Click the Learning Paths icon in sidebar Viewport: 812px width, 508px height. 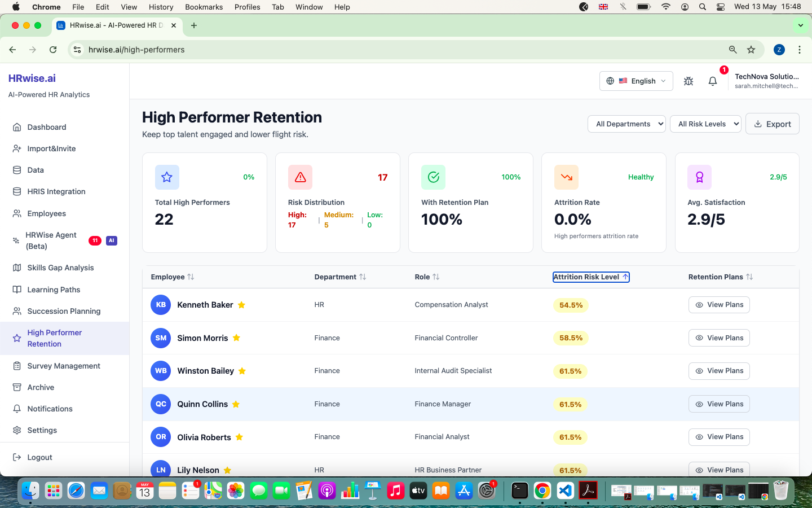point(17,290)
